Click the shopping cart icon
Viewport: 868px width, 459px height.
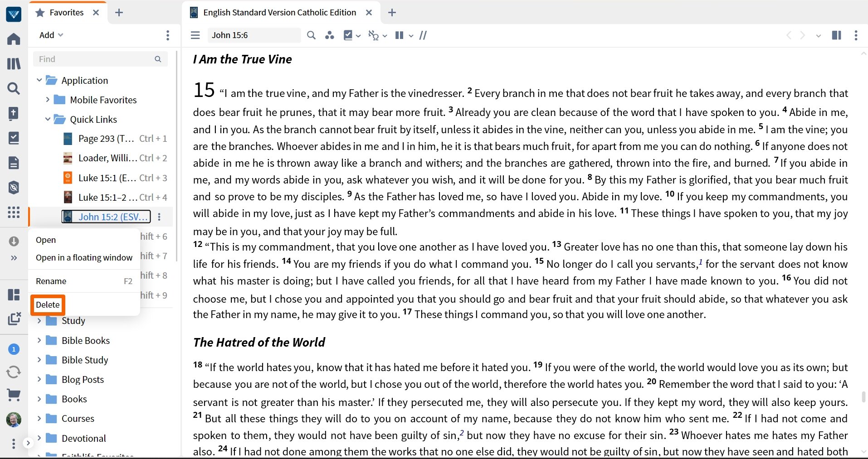pyautogui.click(x=14, y=395)
